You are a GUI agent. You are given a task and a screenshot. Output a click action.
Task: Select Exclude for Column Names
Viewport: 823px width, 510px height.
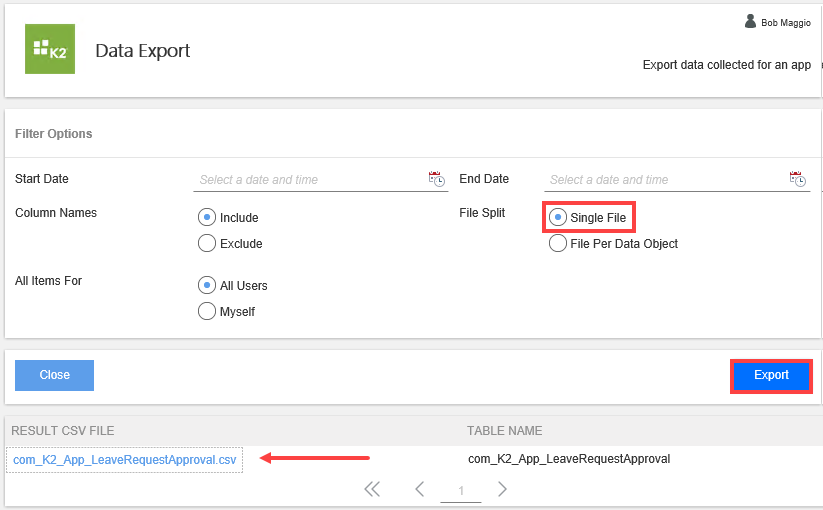207,243
